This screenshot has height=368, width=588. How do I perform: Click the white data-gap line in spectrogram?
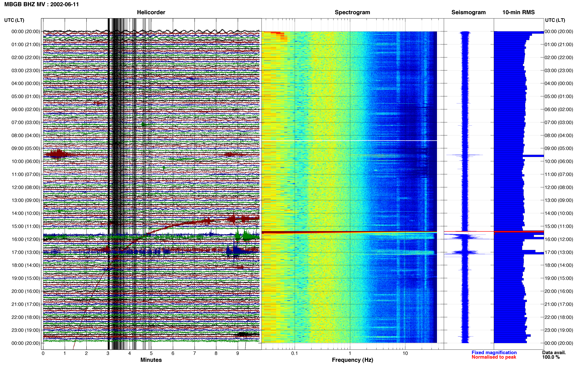349,141
